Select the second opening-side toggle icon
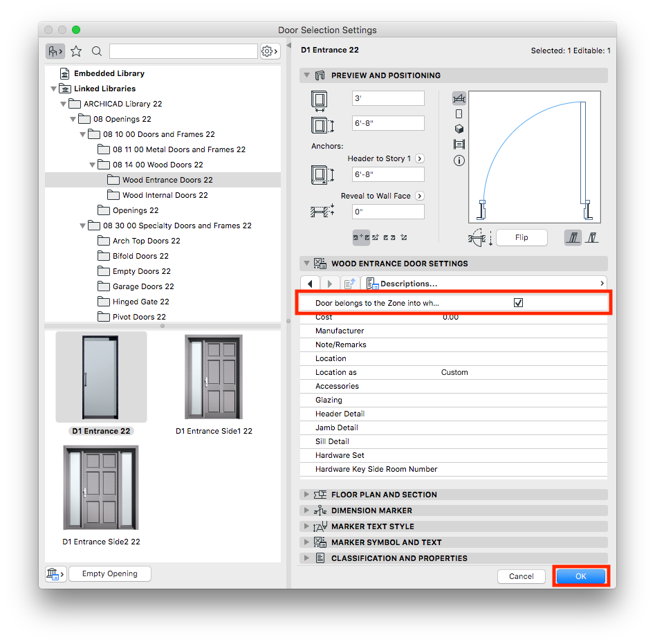 pos(592,238)
